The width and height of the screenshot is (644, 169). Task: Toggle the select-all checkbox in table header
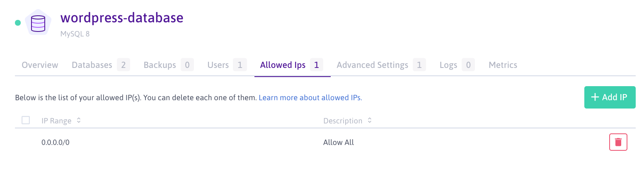[26, 121]
